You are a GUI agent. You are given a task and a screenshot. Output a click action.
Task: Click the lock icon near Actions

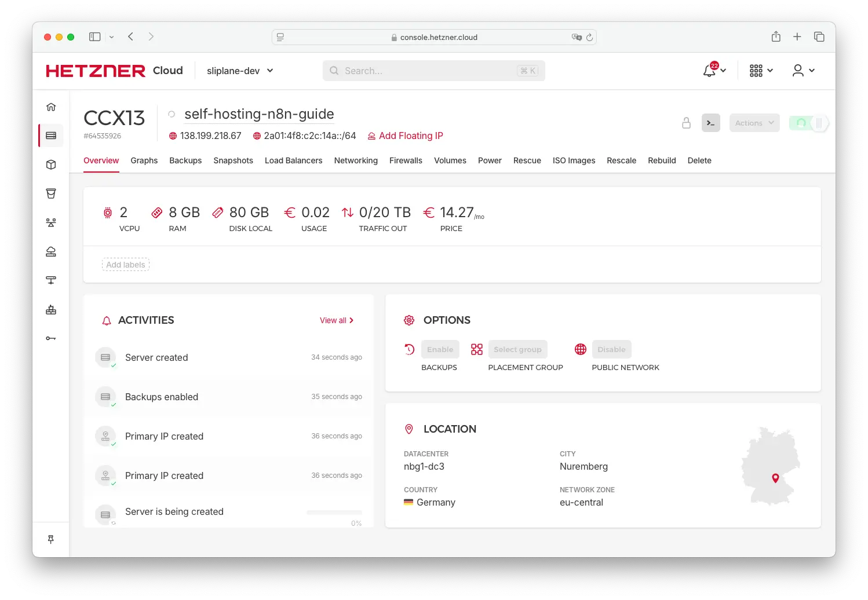point(687,123)
